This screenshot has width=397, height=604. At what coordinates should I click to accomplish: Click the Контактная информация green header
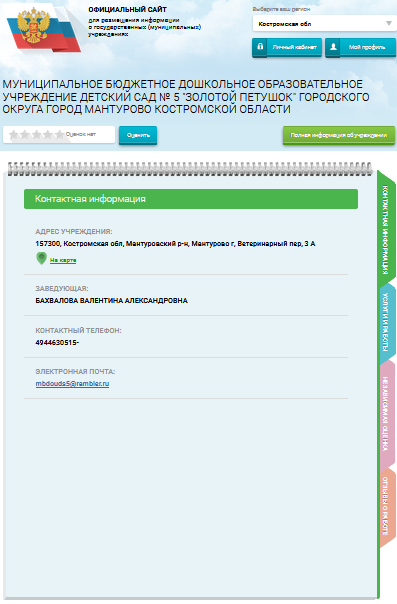click(x=191, y=199)
